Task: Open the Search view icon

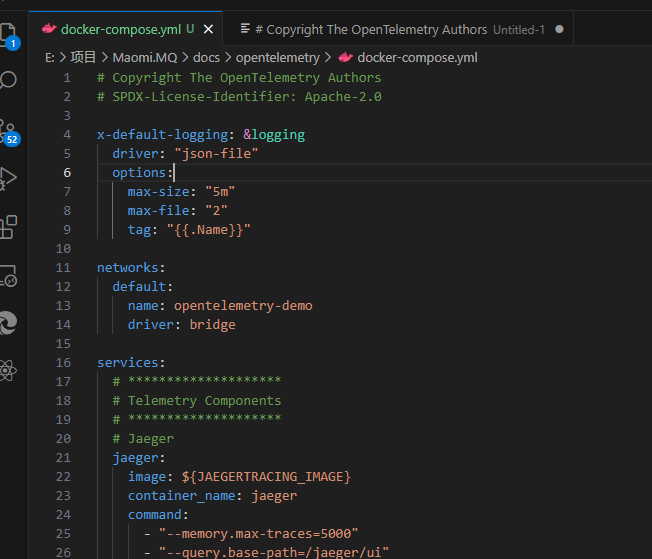Action: click(x=9, y=80)
